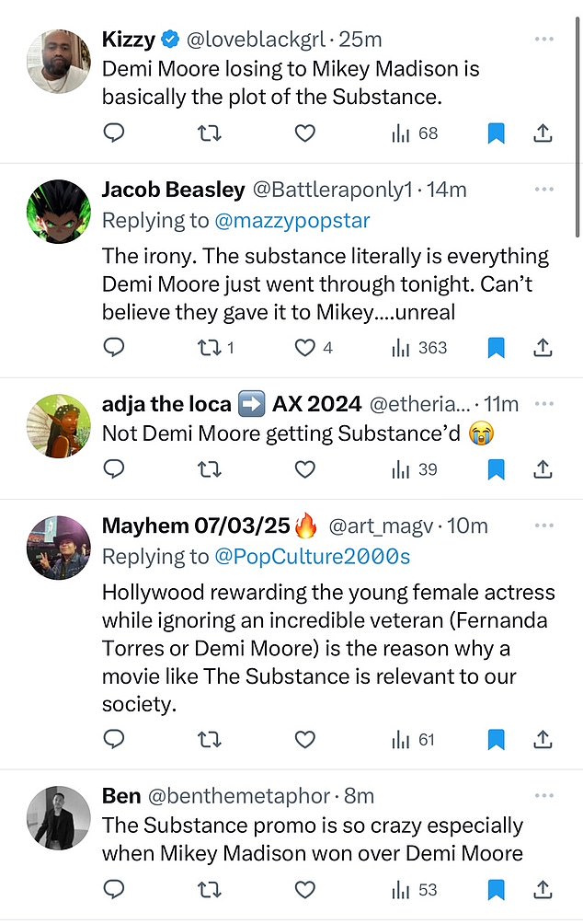Repost Kizzy's tweet

coord(209,133)
